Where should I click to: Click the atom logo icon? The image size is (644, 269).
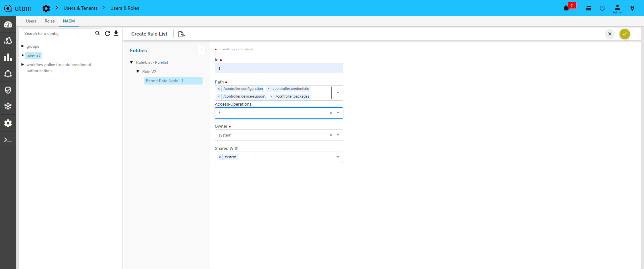8,8
